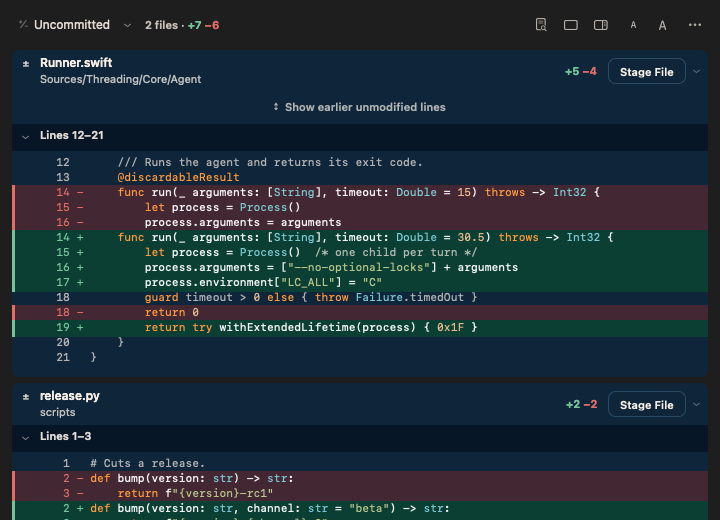
Task: Click added line with 'one child per turn' comment
Action: tap(360, 253)
